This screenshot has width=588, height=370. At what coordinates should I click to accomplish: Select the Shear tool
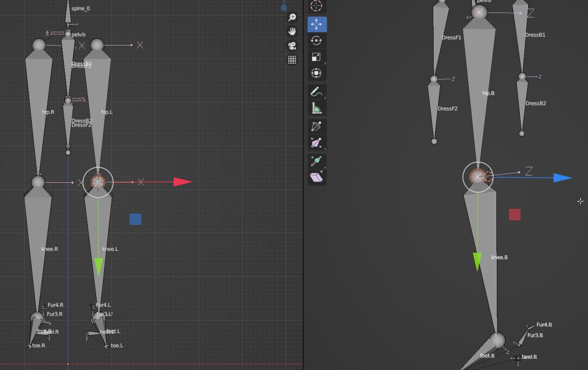click(x=317, y=177)
